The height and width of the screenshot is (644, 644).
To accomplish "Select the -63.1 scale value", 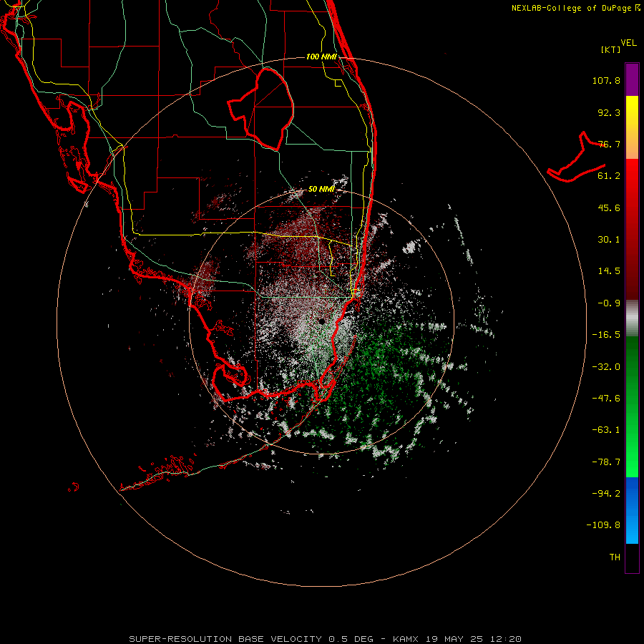I will tap(606, 430).
